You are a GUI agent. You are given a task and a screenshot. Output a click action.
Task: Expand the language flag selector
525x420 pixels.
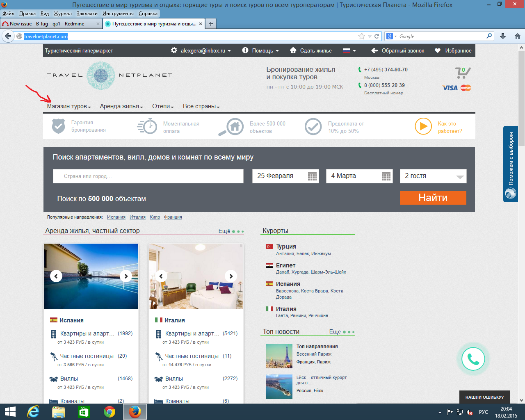pyautogui.click(x=349, y=50)
